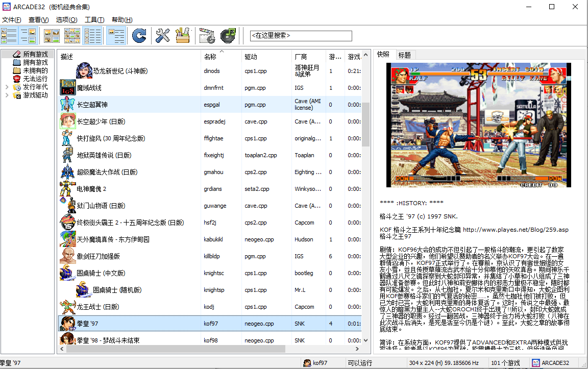Switch to the 快照 tab
Viewport: 588px width, 369px height.
click(x=383, y=55)
